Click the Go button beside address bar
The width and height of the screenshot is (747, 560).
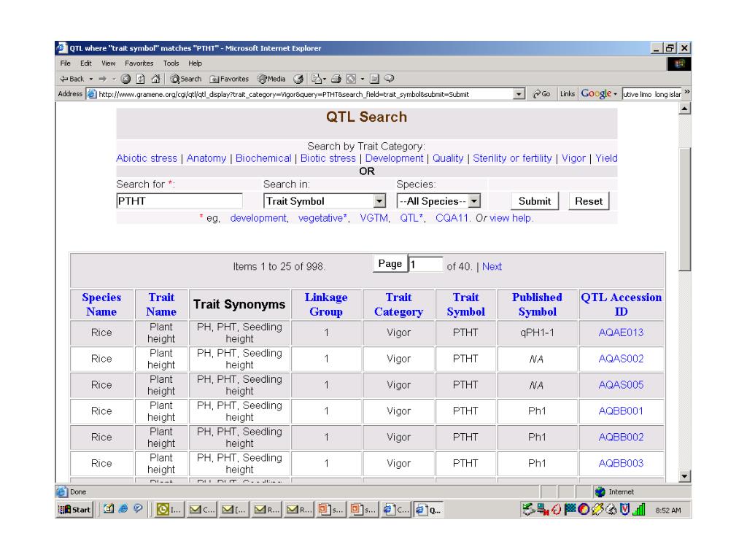(x=541, y=94)
